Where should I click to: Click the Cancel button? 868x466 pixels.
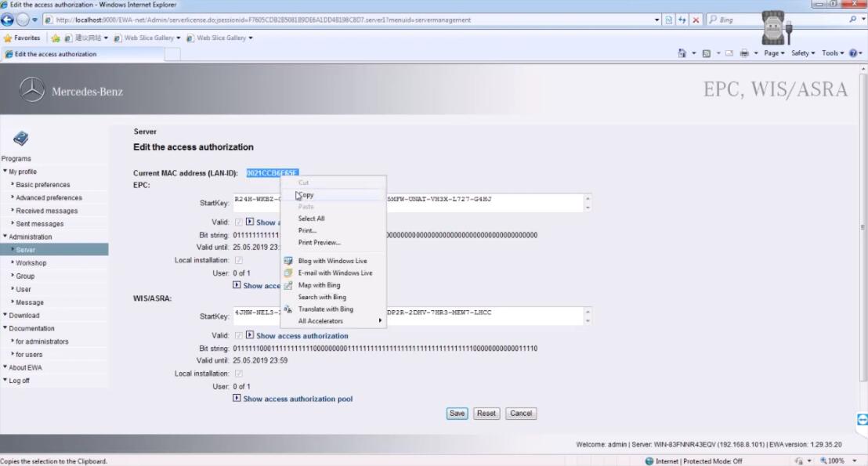[521, 414]
